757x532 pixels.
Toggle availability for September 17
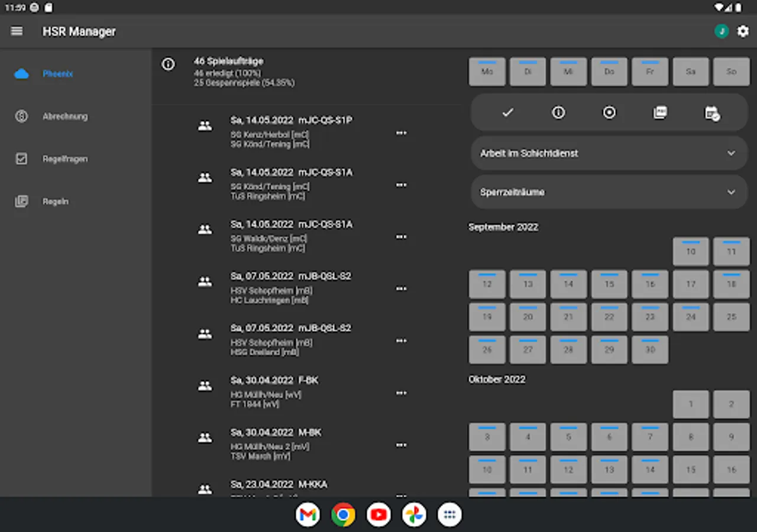(x=690, y=284)
